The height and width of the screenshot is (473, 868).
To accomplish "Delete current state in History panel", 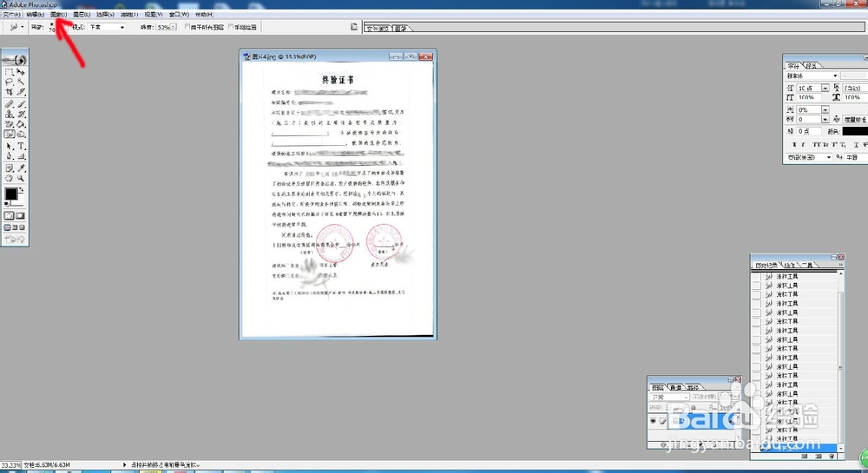I will coord(832,457).
